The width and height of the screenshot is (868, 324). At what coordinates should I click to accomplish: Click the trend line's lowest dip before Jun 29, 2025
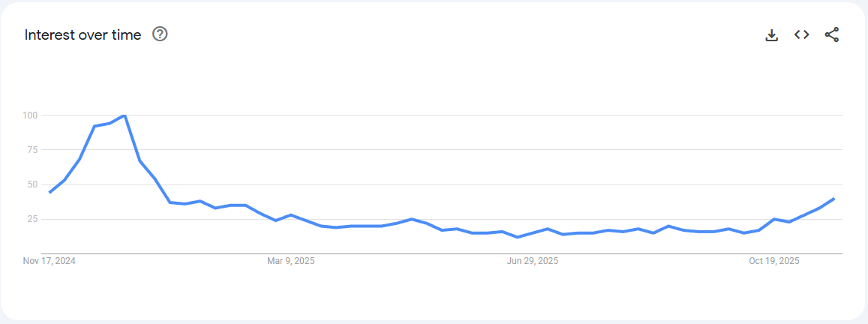click(x=517, y=237)
